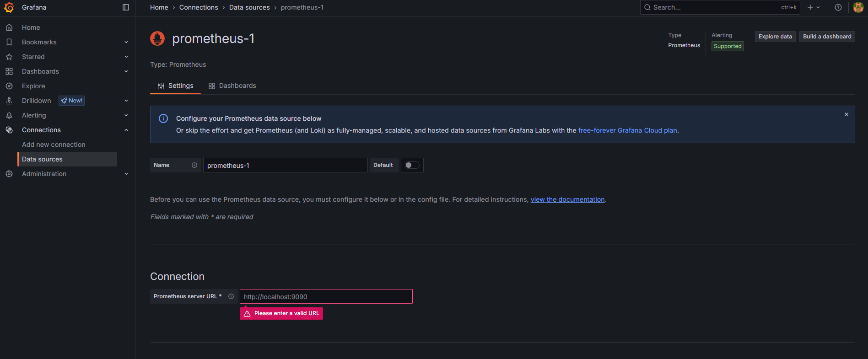Close the Configure Prometheus info banner
Screen dimensions: 868x359
(x=846, y=114)
